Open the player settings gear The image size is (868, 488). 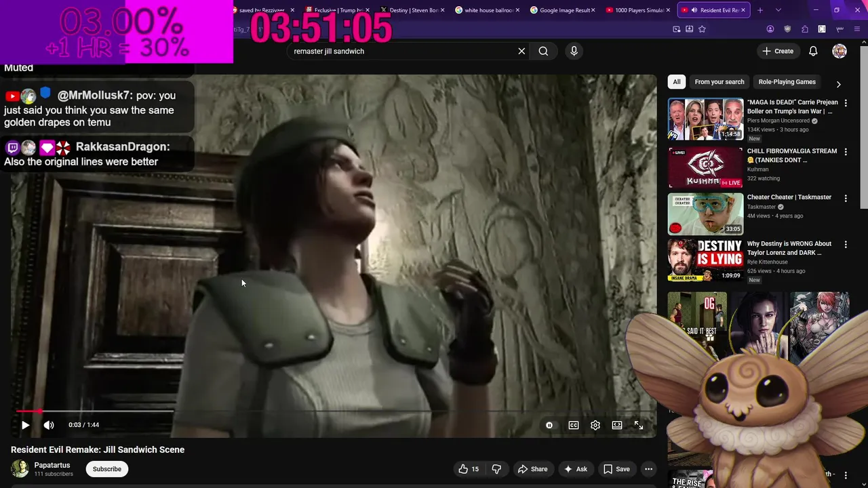[x=595, y=425]
